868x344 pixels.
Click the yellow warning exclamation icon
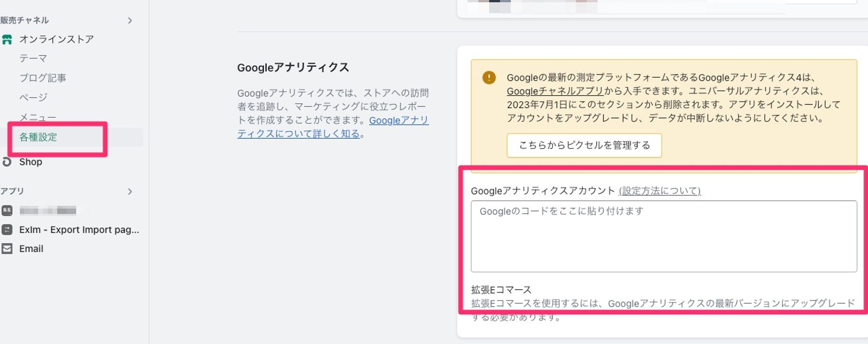coord(489,78)
